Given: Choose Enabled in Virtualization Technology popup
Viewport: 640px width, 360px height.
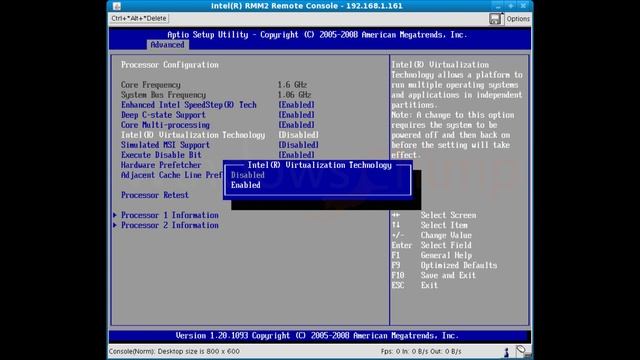Looking at the screenshot, I should click(x=246, y=185).
